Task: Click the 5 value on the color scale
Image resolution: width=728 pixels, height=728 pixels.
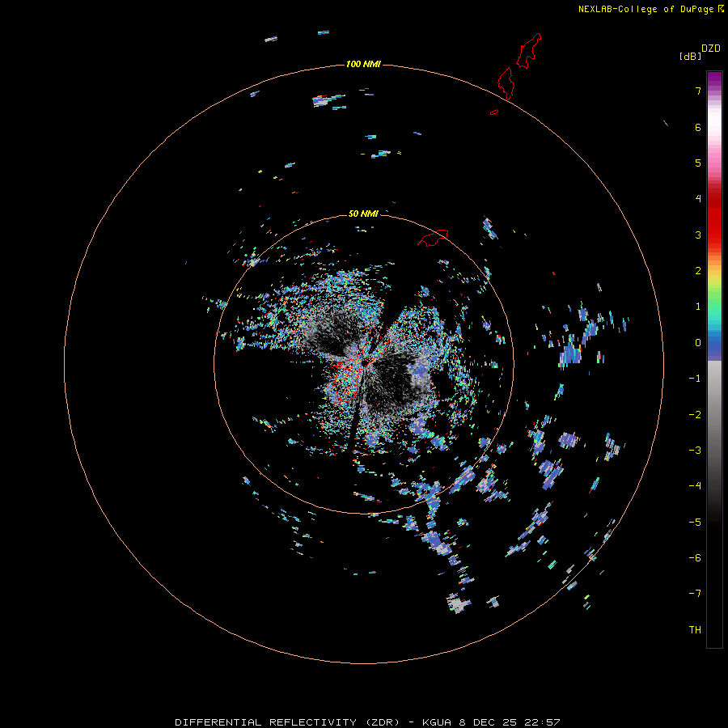Action: click(698, 163)
